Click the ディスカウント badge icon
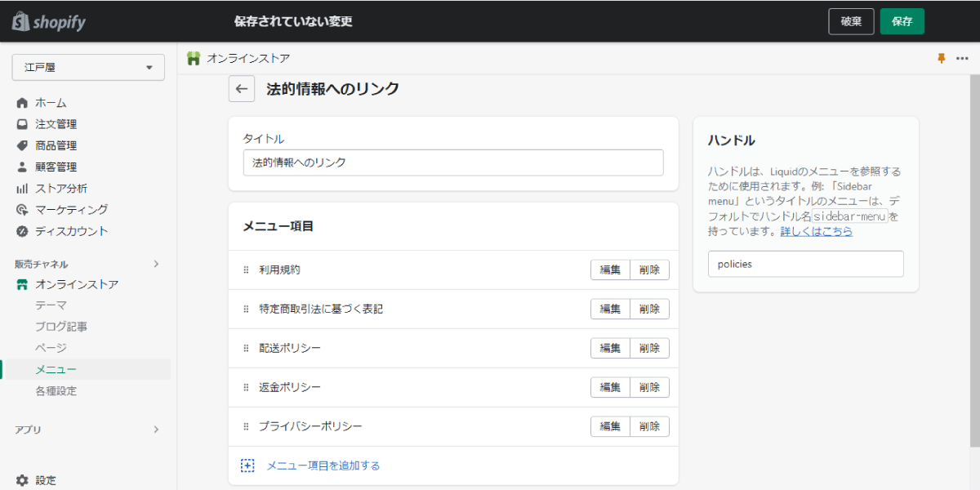Screen dimensions: 980x490 22,231
